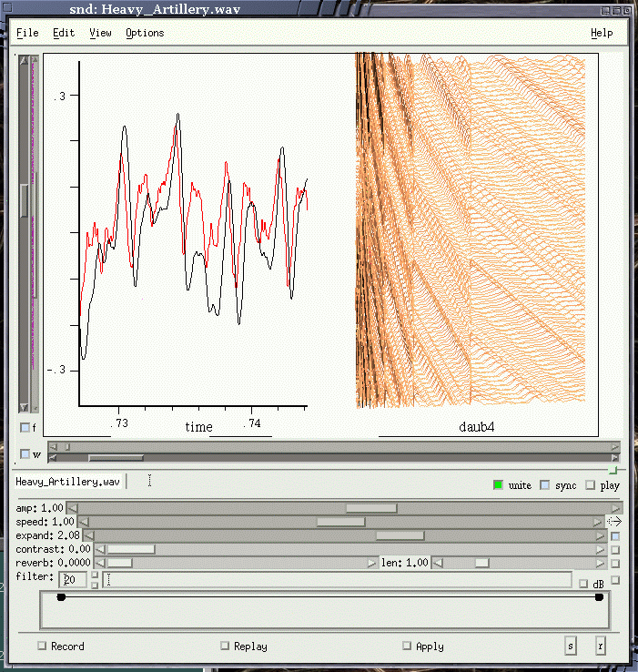Click the filter order input field
This screenshot has width=638, height=672.
(75, 579)
